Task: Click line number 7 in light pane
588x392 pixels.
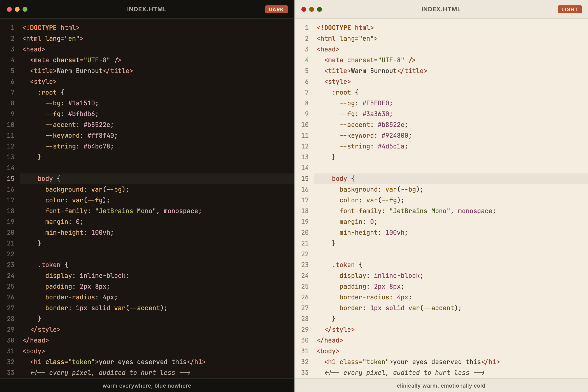Action: pos(307,93)
